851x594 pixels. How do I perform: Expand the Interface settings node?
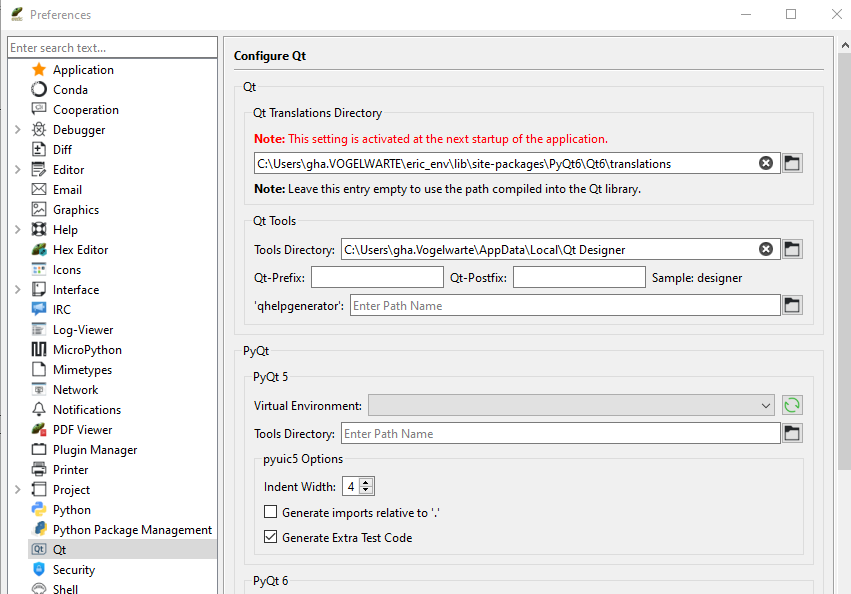click(17, 290)
